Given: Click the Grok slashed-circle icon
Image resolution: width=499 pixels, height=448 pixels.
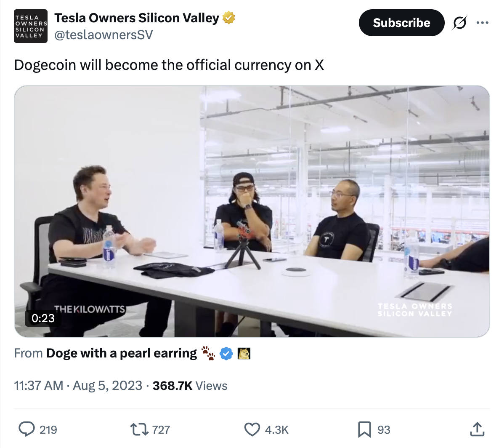Looking at the screenshot, I should [x=459, y=23].
